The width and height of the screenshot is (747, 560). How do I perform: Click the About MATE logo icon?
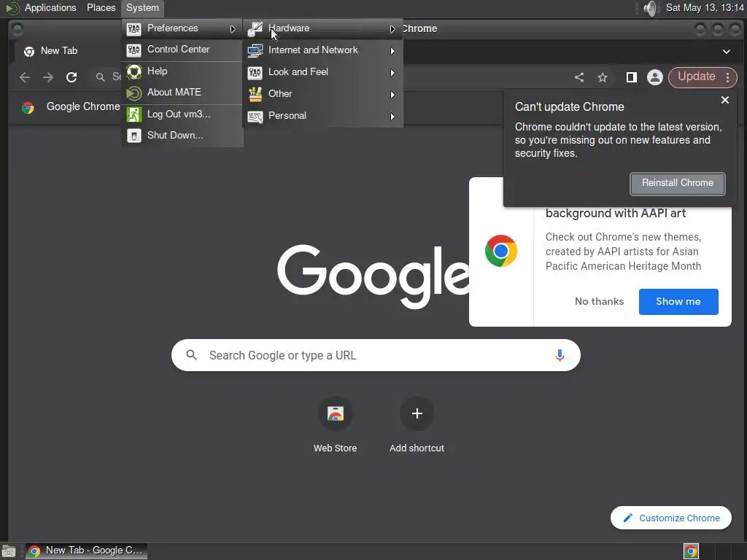pyautogui.click(x=134, y=93)
